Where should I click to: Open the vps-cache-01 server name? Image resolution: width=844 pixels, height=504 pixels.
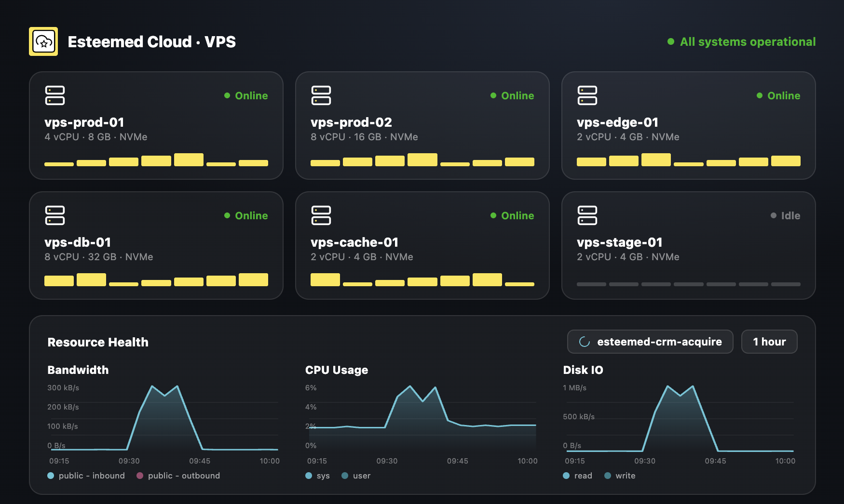click(x=354, y=242)
